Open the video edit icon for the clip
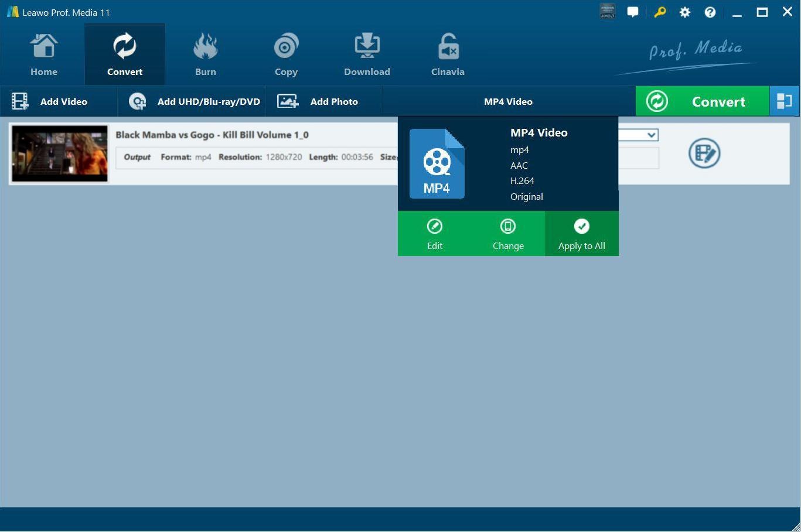The height and width of the screenshot is (532, 801). pos(704,154)
